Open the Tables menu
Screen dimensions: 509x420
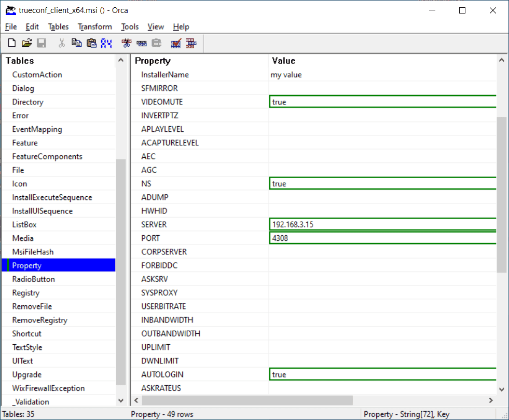click(59, 26)
